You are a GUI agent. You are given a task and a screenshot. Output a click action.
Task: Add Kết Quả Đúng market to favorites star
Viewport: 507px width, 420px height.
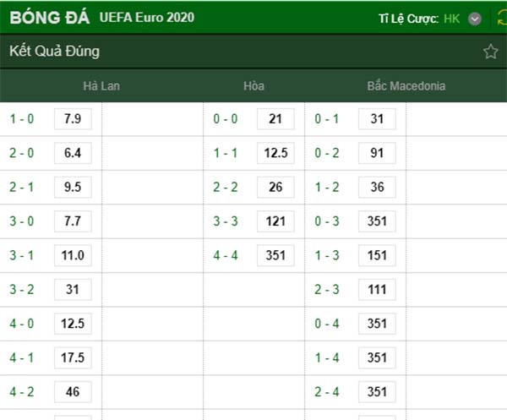point(490,52)
